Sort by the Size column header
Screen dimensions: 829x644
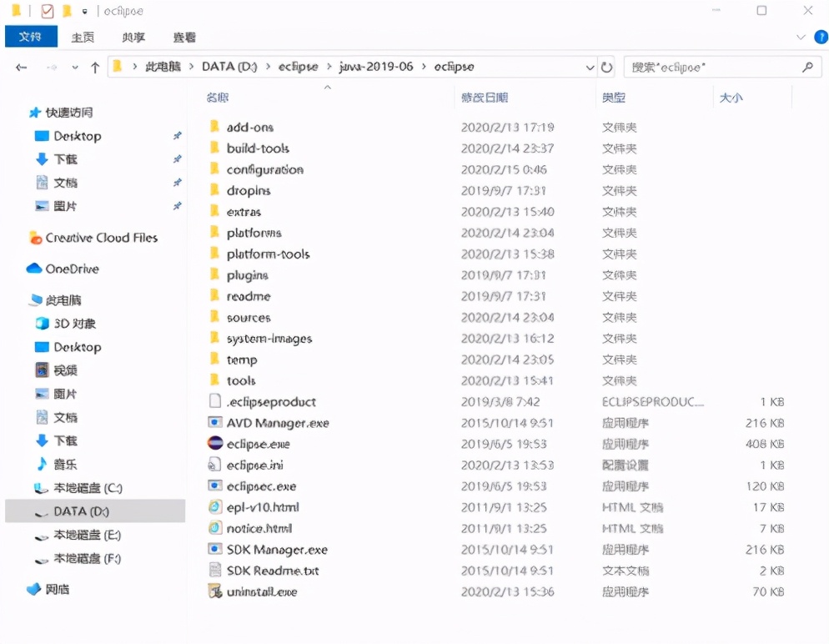coord(731,98)
